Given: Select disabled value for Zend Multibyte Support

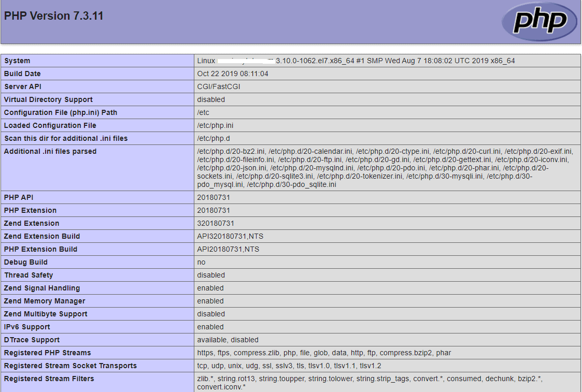Looking at the screenshot, I should pos(211,314).
